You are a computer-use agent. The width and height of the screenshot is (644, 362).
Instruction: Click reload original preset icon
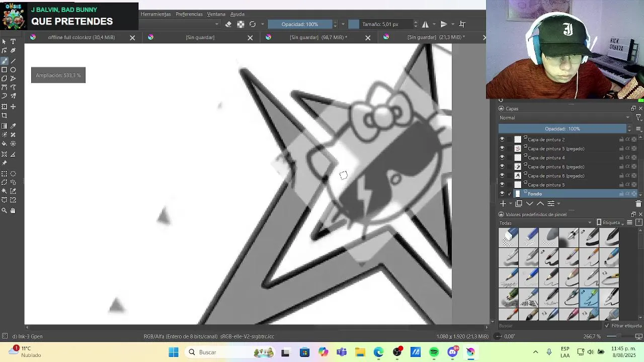pos(253,24)
